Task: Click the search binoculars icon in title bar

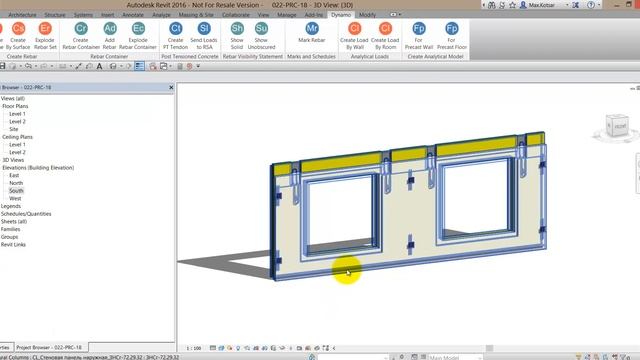Action: point(491,5)
